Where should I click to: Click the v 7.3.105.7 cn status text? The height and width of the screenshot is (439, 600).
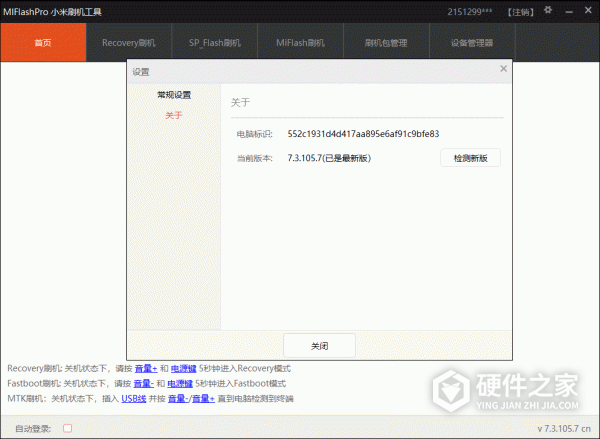[x=564, y=428]
